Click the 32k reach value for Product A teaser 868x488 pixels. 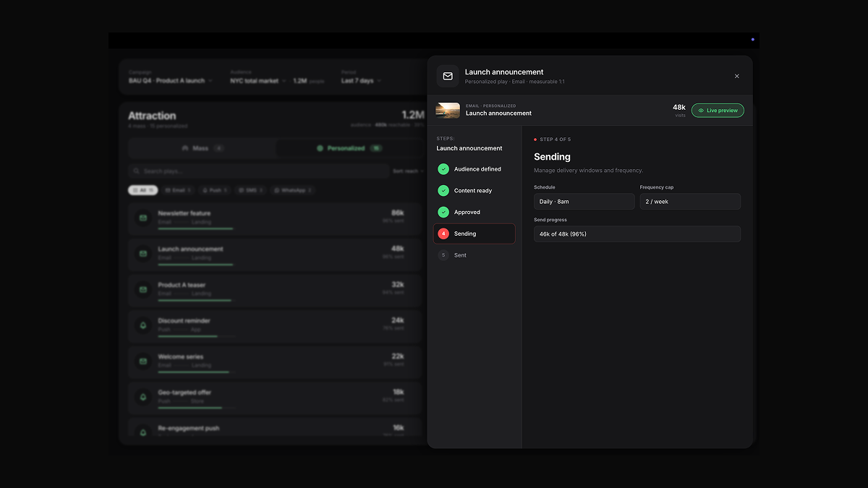pyautogui.click(x=397, y=285)
